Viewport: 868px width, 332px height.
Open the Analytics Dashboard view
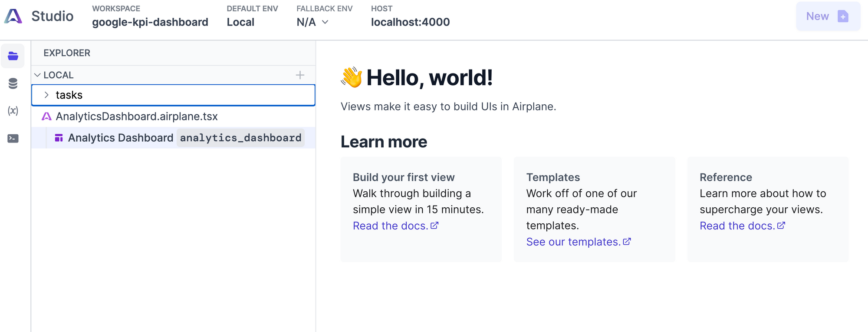point(173,138)
